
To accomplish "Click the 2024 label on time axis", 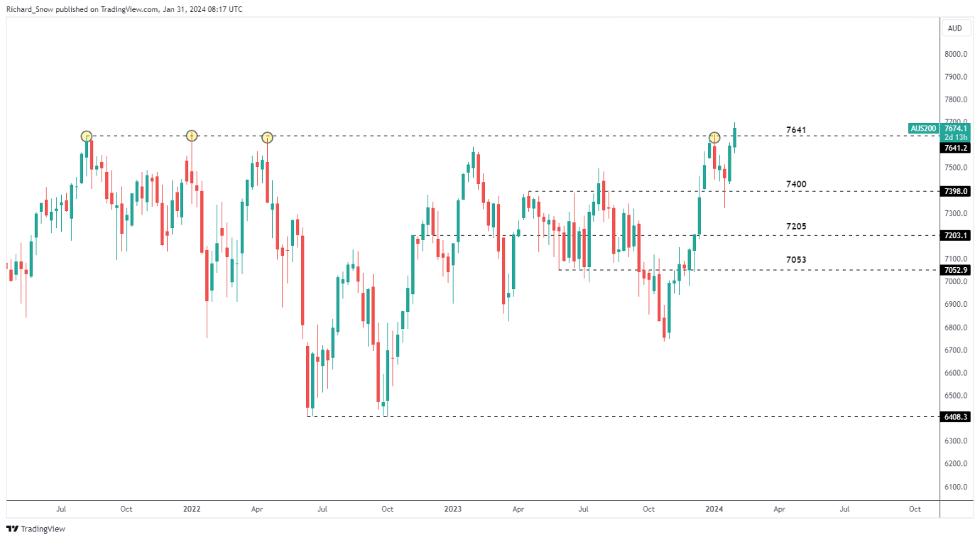I will point(714,509).
